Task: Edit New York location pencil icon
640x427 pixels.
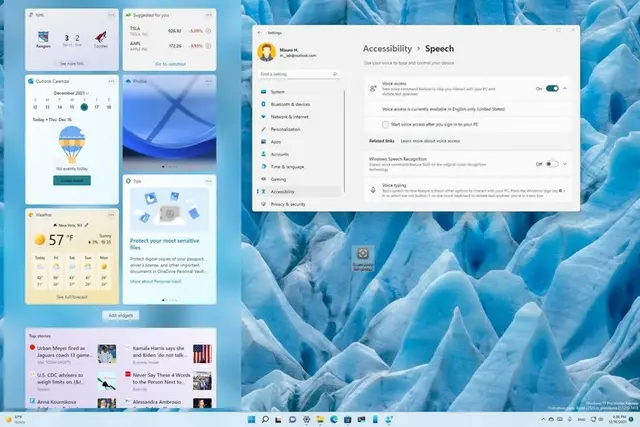Action: [x=87, y=225]
